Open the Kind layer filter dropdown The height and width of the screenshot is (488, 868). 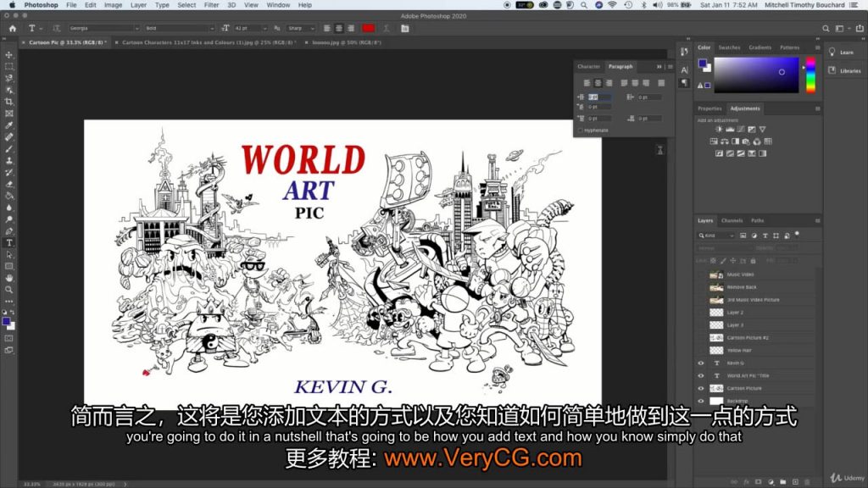(715, 236)
